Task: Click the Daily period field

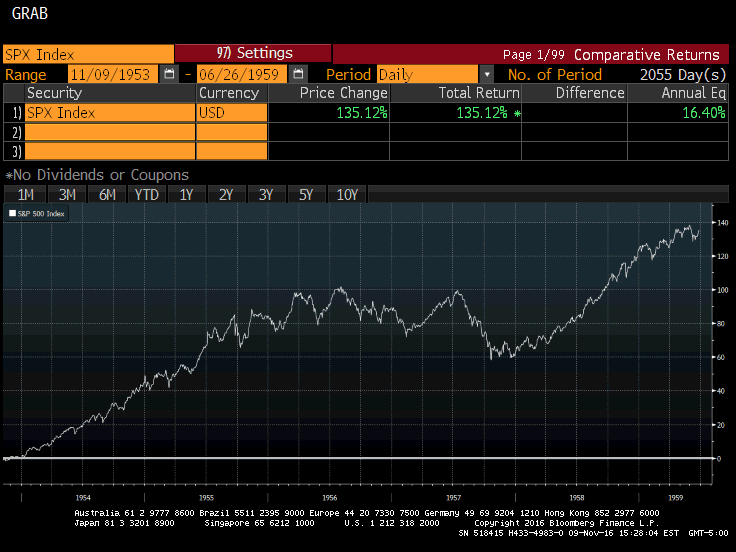Action: 428,74
